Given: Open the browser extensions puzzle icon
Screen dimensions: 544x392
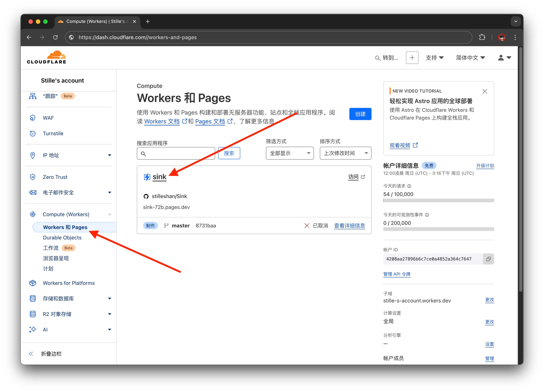Looking at the screenshot, I should (x=482, y=38).
